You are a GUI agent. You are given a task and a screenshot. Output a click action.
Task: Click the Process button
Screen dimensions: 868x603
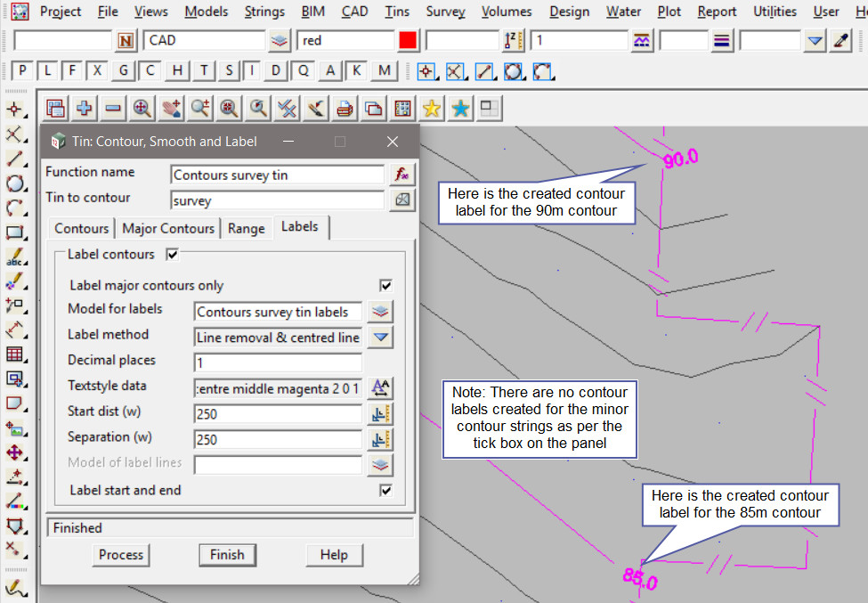coord(121,555)
